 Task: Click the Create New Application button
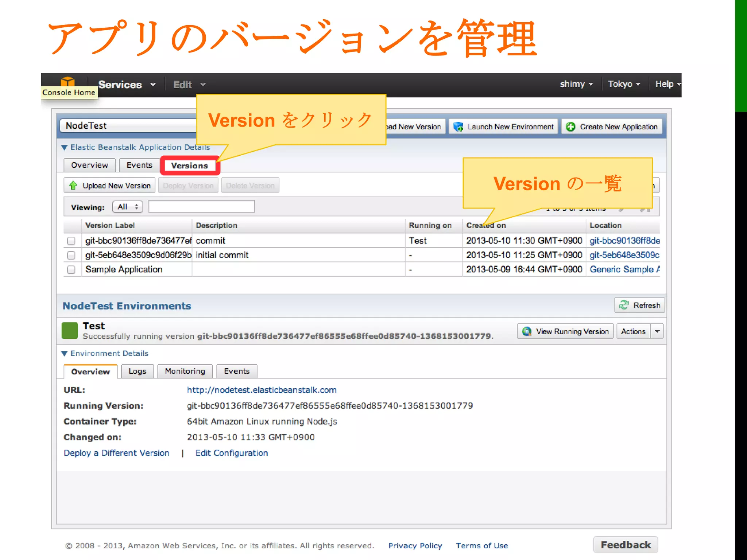click(612, 127)
